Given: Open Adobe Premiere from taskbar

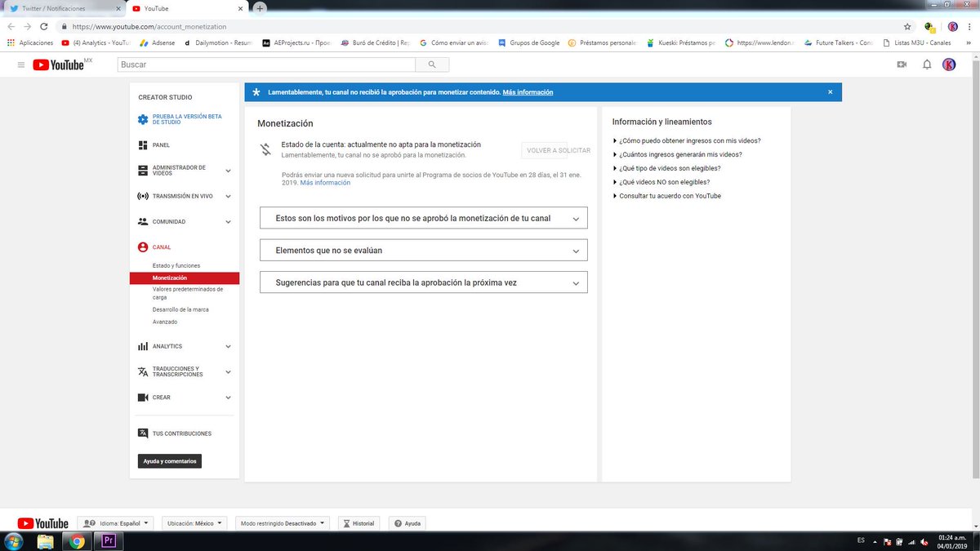Looking at the screenshot, I should (107, 540).
